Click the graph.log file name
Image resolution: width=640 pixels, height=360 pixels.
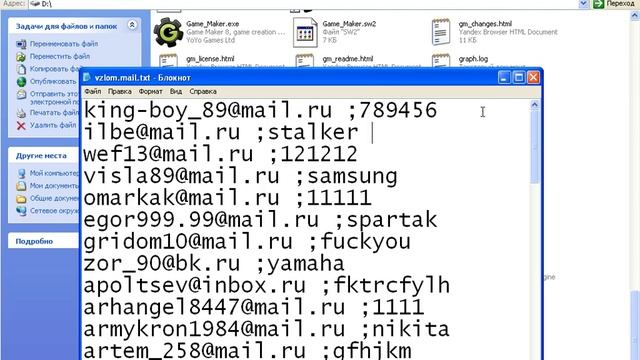tap(473, 59)
